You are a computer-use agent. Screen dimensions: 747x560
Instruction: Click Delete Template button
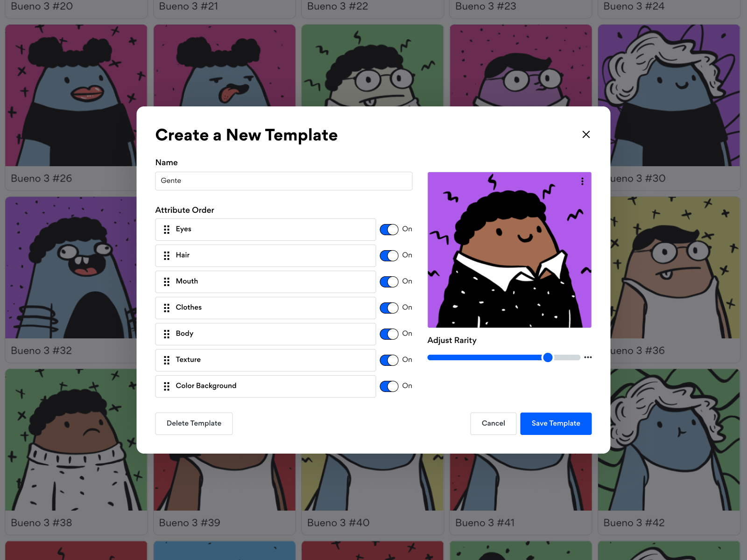click(x=194, y=424)
